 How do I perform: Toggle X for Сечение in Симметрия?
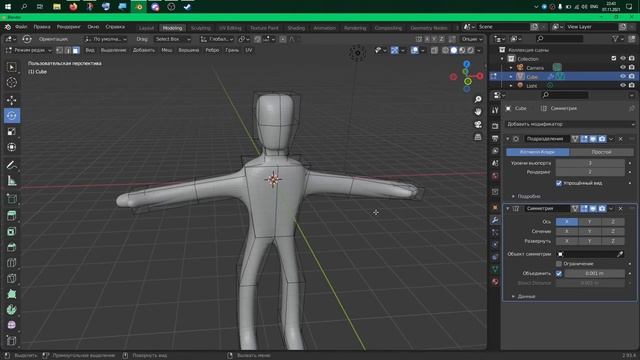click(x=567, y=231)
